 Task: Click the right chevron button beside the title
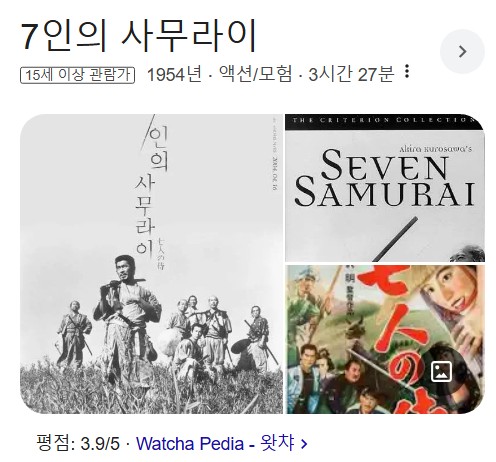coord(462,52)
